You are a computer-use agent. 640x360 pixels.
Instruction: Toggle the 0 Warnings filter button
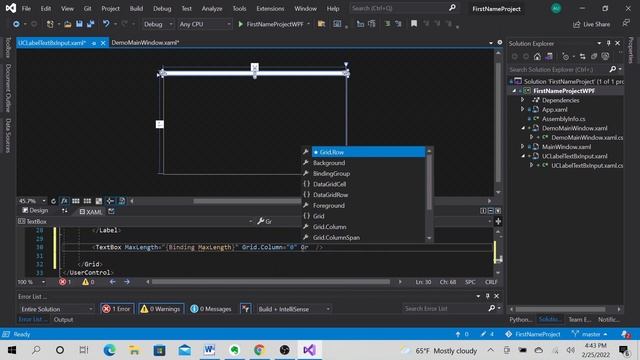161,309
